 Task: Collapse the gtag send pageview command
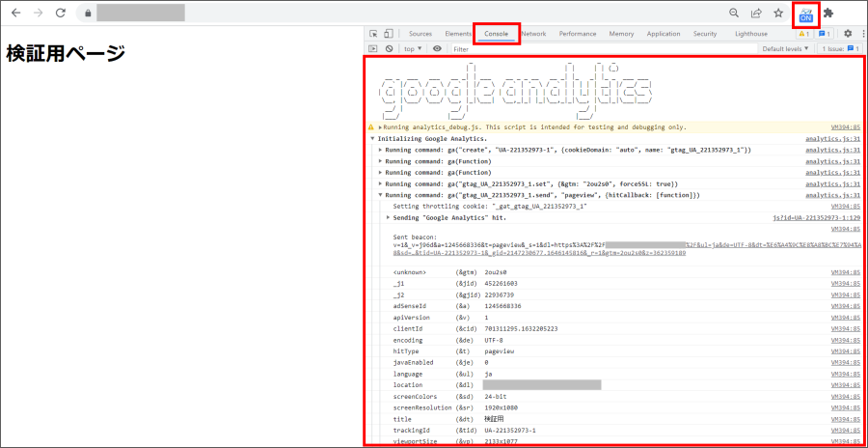coord(380,195)
